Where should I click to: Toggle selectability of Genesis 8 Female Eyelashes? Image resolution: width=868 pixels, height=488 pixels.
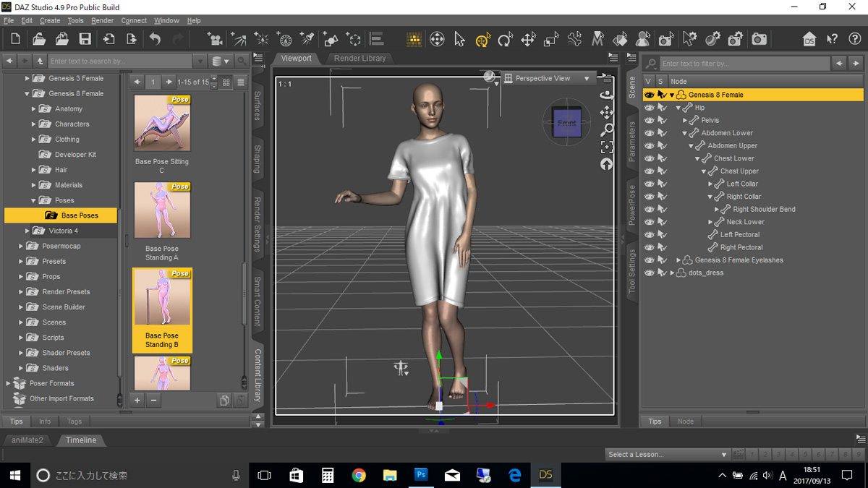click(x=662, y=260)
